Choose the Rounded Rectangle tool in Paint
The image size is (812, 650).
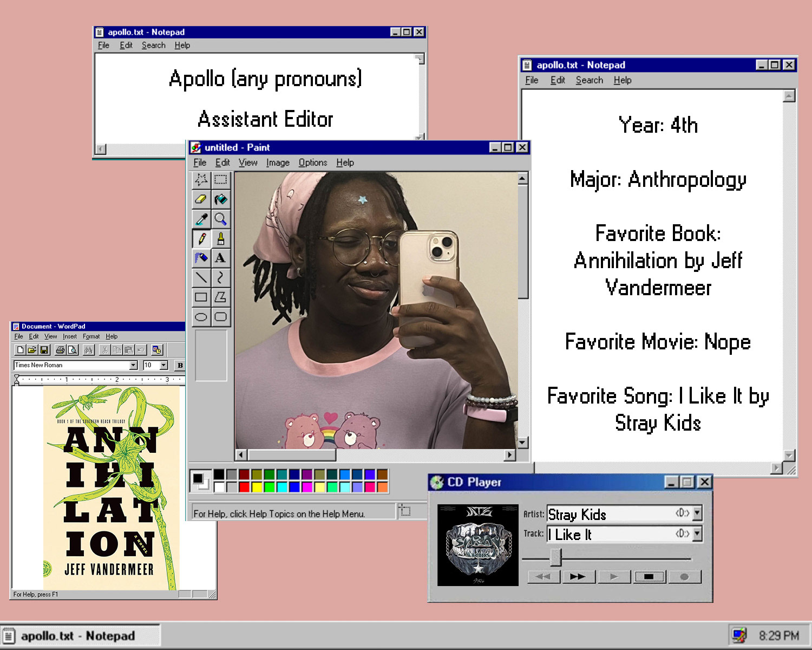220,317
